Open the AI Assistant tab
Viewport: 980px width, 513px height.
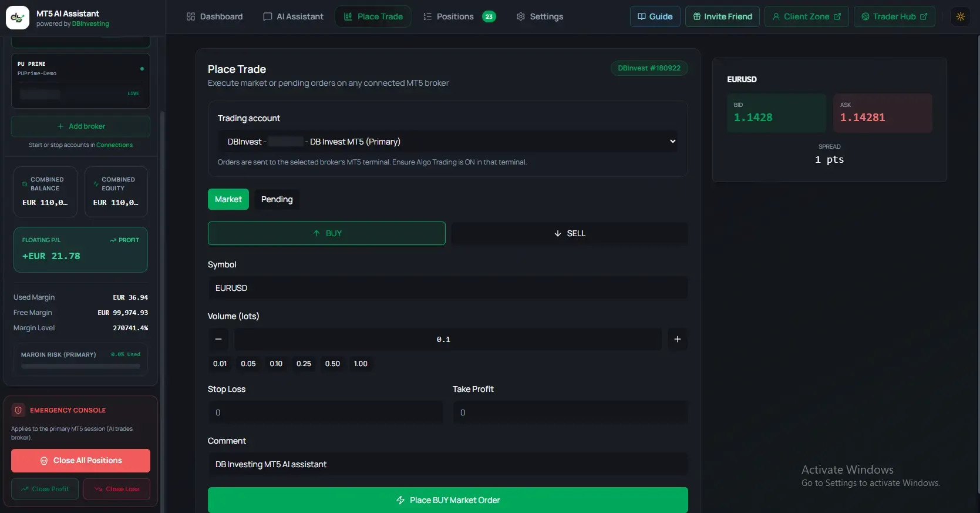pos(293,16)
